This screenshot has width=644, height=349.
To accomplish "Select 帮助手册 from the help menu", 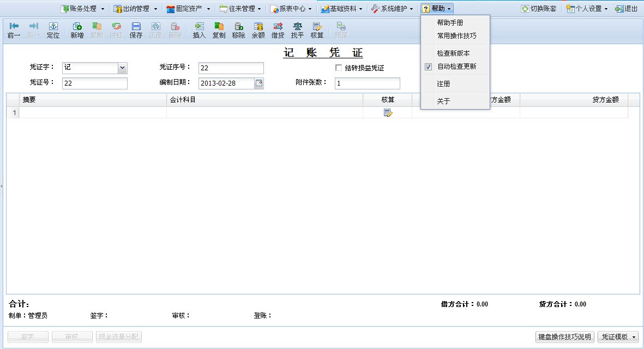I will [x=450, y=23].
